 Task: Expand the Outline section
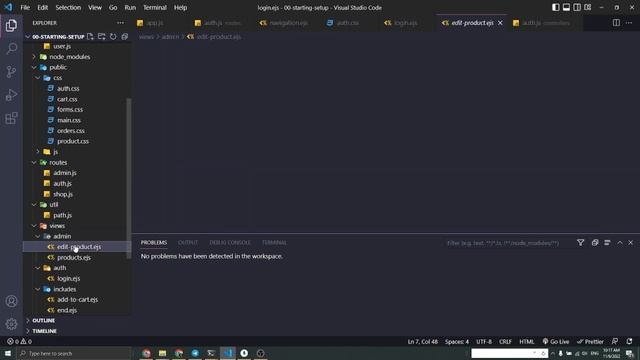coord(43,320)
